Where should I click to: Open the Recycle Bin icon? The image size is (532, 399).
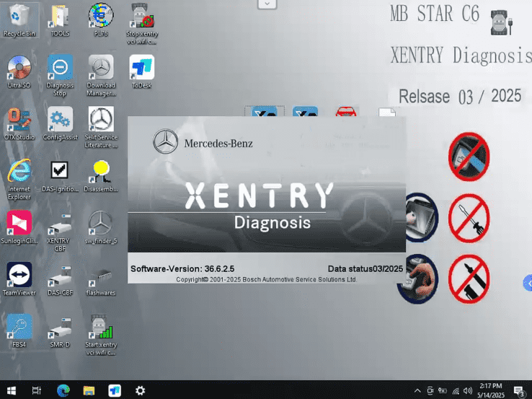coord(19,19)
